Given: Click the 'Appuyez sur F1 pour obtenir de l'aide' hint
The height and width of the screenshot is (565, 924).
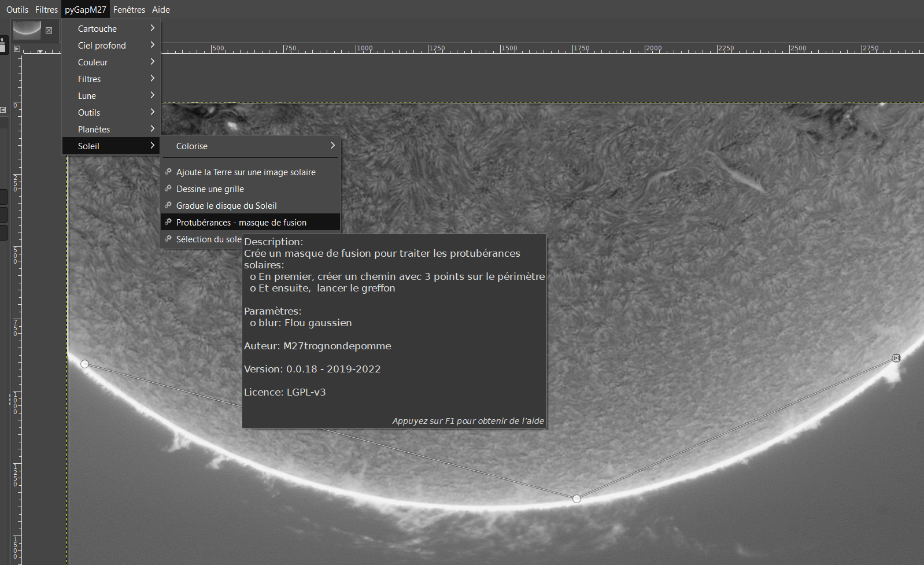Looking at the screenshot, I should [x=468, y=421].
